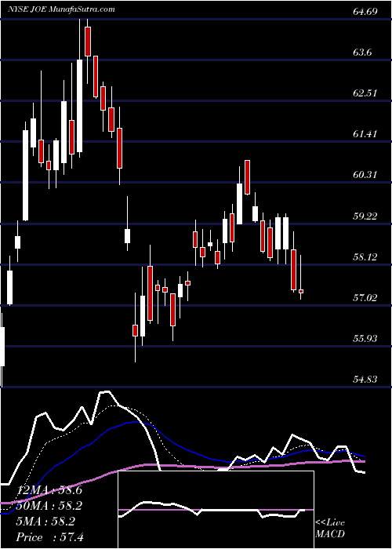Click the 55.93 price axis label
392x549 pixels.
pyautogui.click(x=366, y=339)
